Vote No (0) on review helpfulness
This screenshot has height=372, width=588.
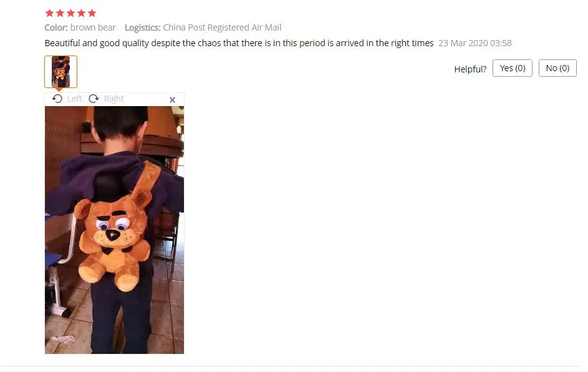[x=557, y=68]
